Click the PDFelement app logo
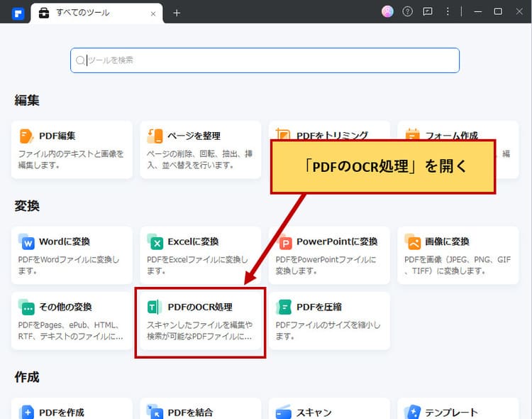Screen dimensions: 532x419 18,13
